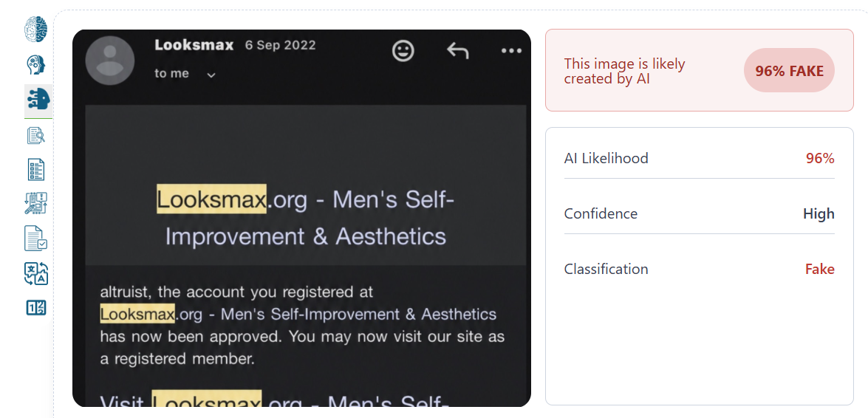Open the document with checkmark icon

coord(36,238)
